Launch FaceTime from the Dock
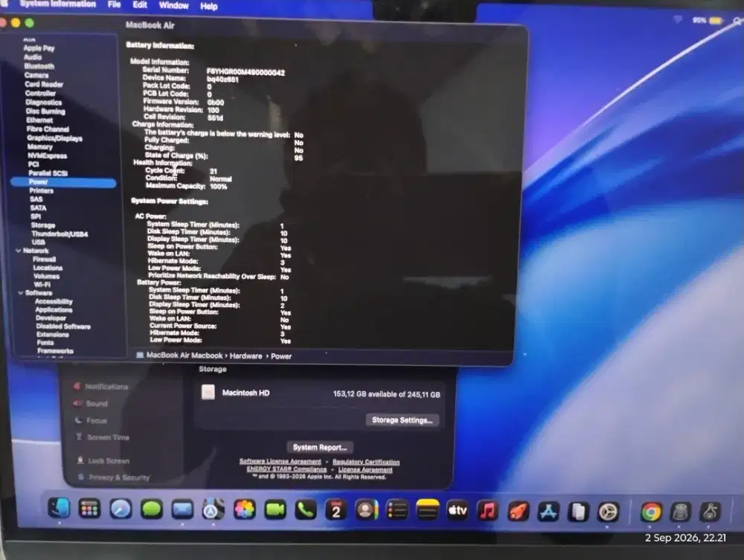Viewport: 744px width, 560px height. click(x=275, y=510)
